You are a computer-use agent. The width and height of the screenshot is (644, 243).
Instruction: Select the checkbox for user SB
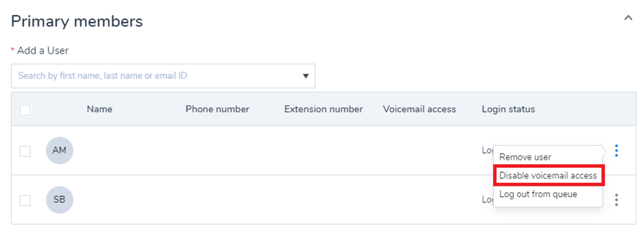(x=25, y=200)
